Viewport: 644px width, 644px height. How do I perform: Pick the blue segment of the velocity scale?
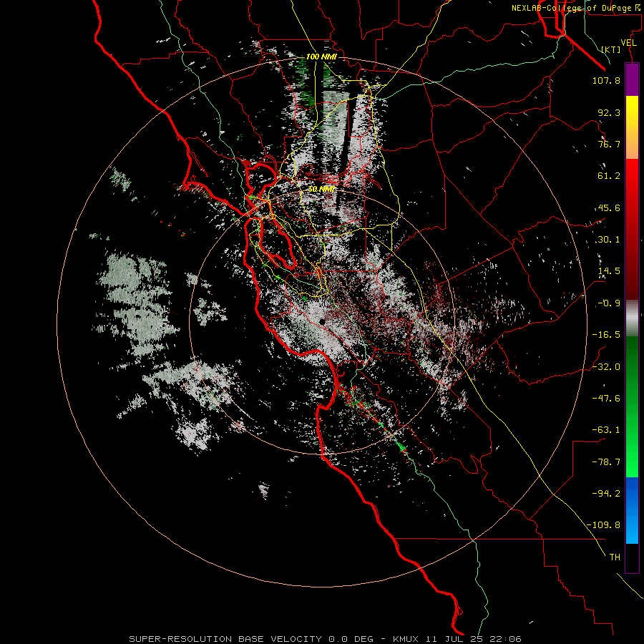tap(632, 510)
